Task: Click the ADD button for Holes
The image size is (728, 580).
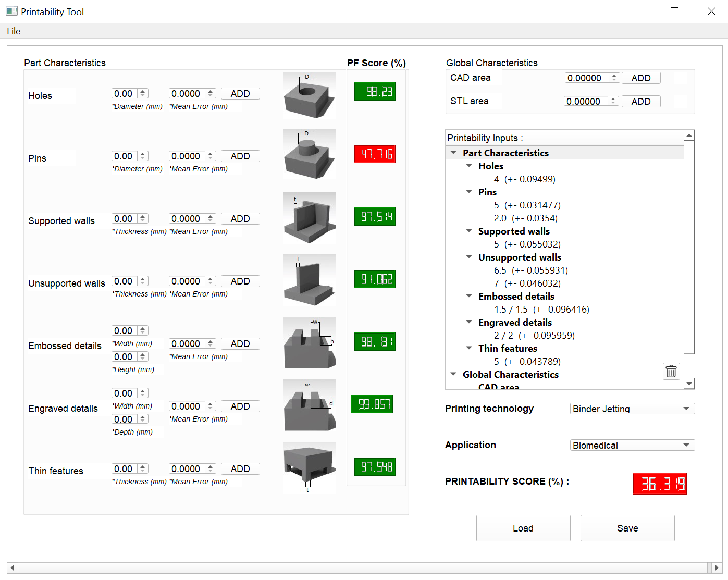Action: (240, 94)
